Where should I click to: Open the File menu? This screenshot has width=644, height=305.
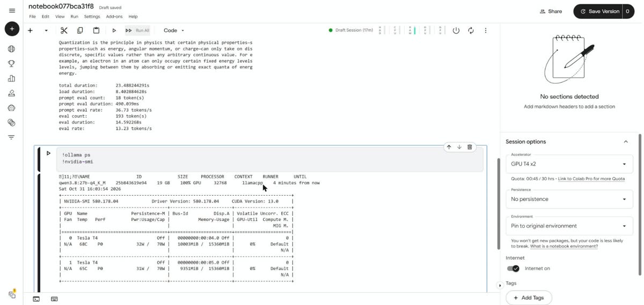tap(33, 17)
